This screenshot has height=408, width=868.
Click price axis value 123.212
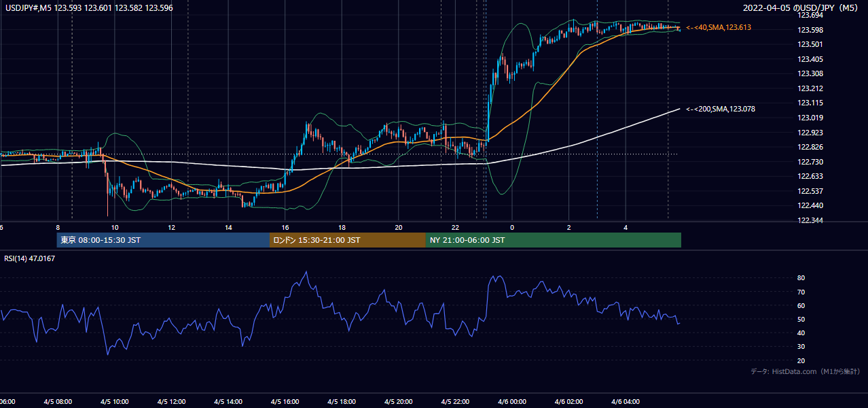[809, 88]
